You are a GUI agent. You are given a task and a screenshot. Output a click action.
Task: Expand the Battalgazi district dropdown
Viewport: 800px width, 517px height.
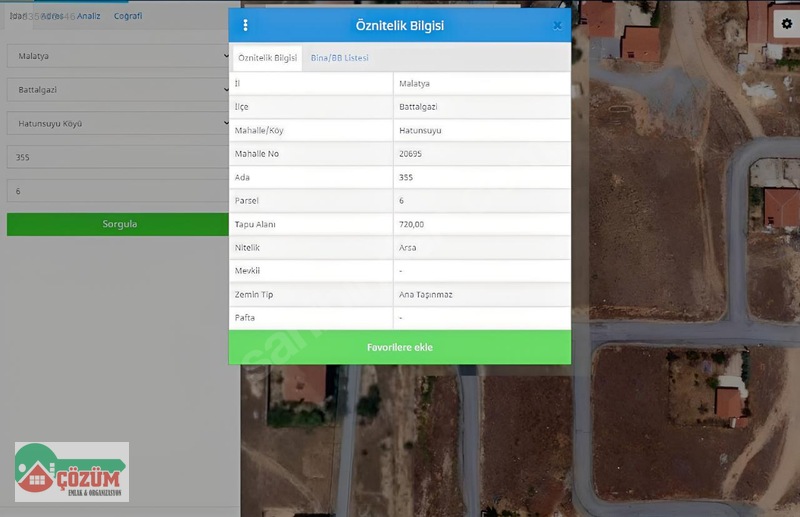tap(118, 89)
